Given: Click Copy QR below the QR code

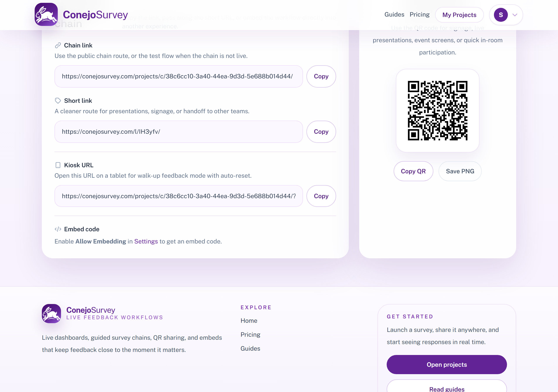Looking at the screenshot, I should click(413, 171).
